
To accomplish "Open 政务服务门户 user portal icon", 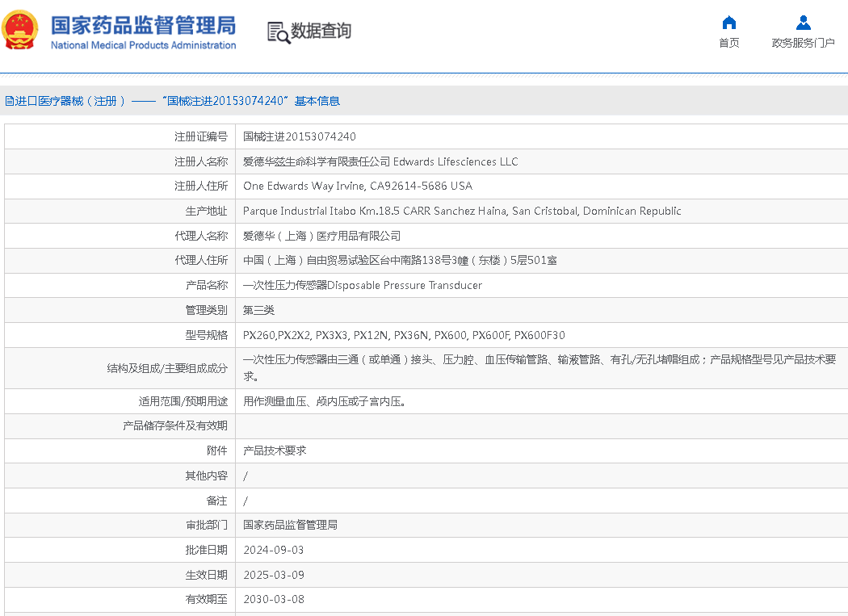I will 803,23.
